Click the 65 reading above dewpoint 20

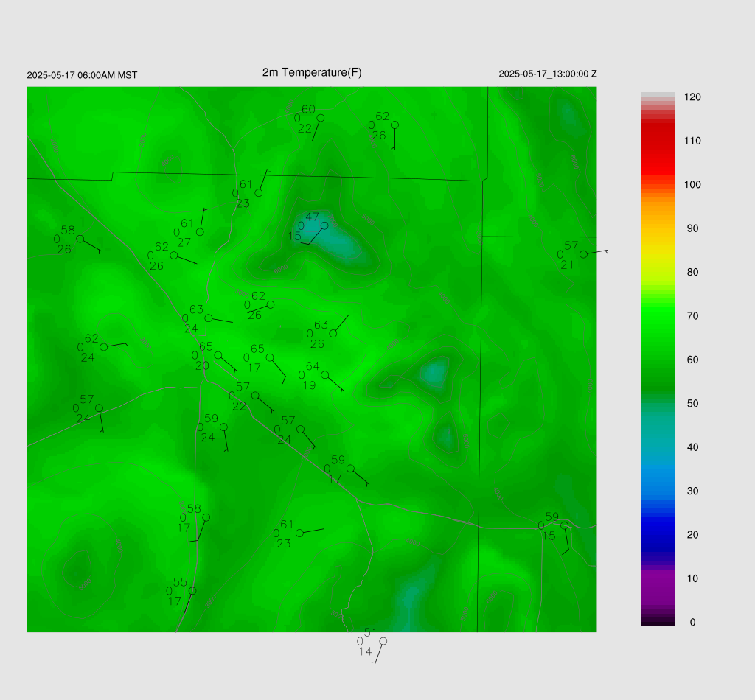pos(206,347)
